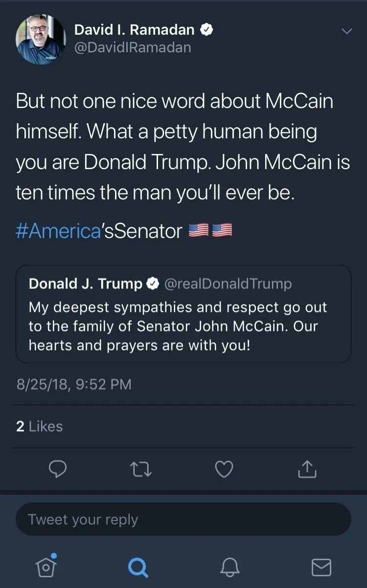Open the Search tab

(x=138, y=567)
